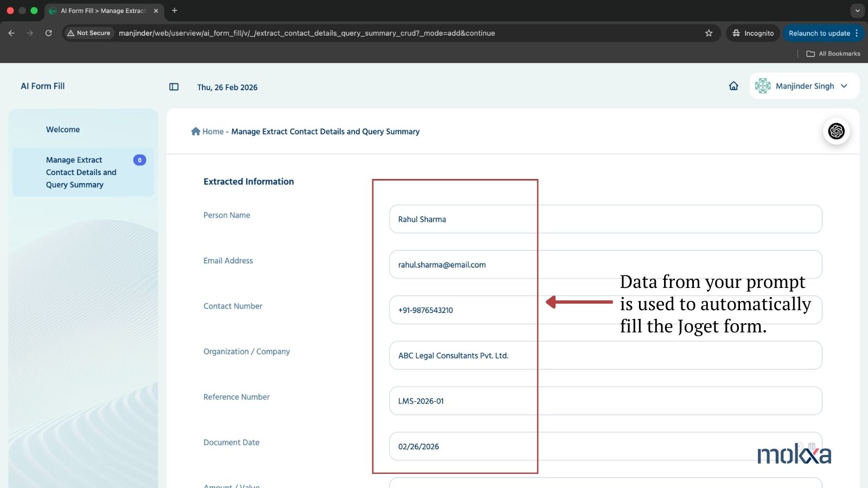Click the Reference Number label
Viewport: 868px width, 488px height.
237,397
